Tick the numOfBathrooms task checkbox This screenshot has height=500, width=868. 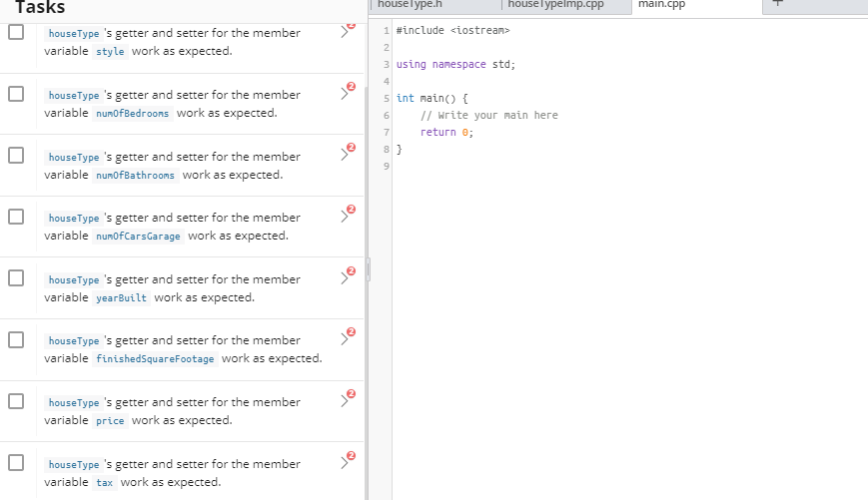pos(16,156)
